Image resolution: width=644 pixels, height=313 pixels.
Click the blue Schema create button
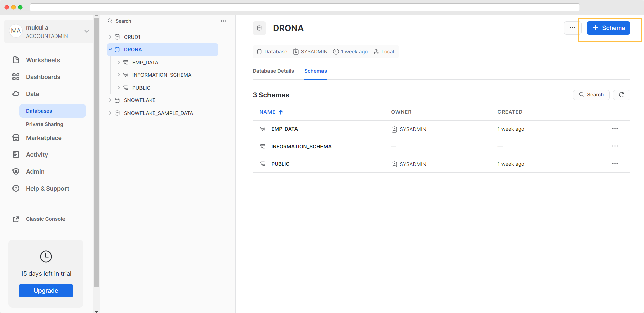pyautogui.click(x=608, y=28)
